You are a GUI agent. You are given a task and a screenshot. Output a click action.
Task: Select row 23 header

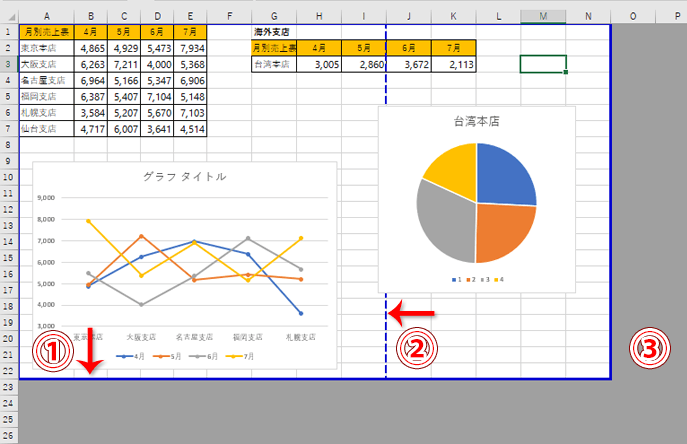(8, 387)
